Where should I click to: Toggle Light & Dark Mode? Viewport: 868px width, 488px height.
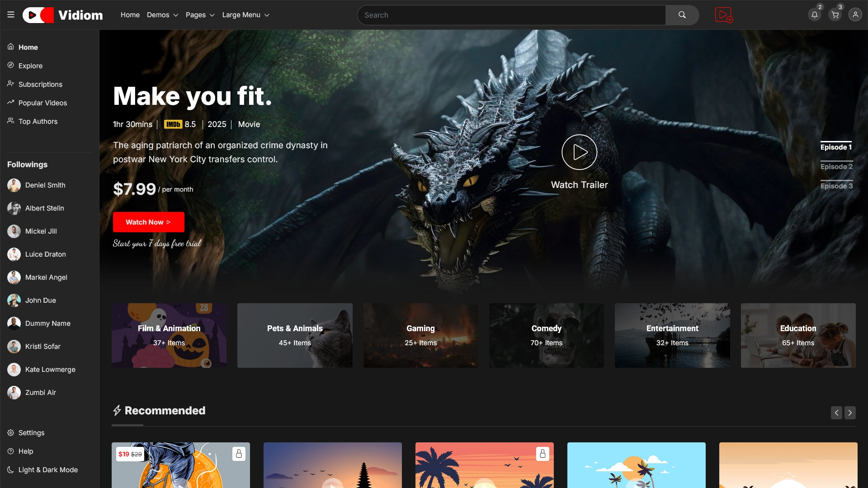(42, 470)
